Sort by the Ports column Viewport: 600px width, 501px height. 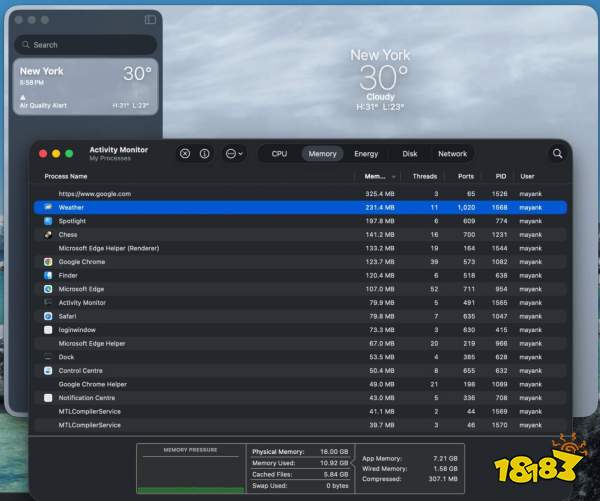coord(466,176)
